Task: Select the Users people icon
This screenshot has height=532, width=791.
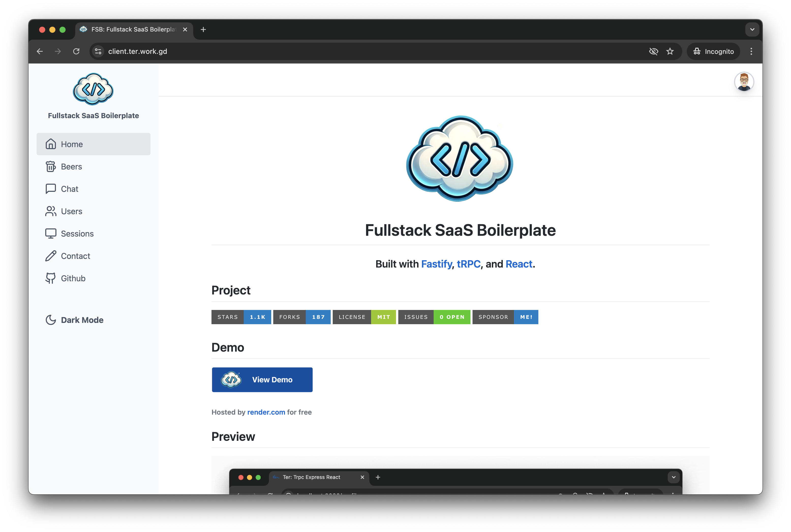Action: tap(51, 211)
